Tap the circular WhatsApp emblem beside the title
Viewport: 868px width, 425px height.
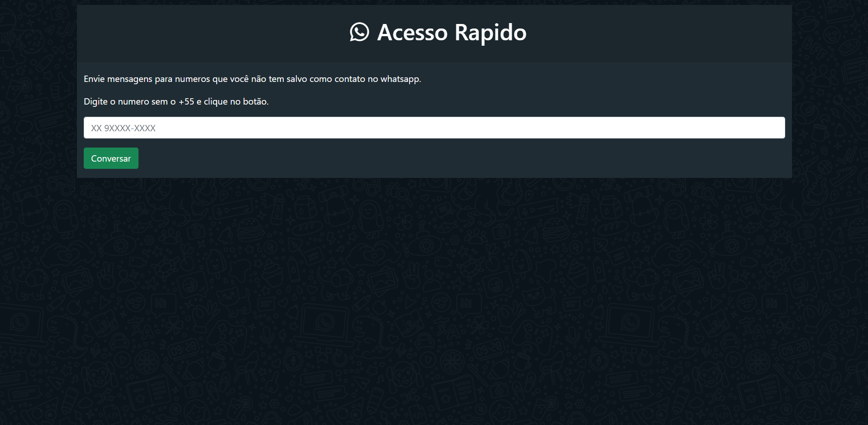click(x=359, y=32)
